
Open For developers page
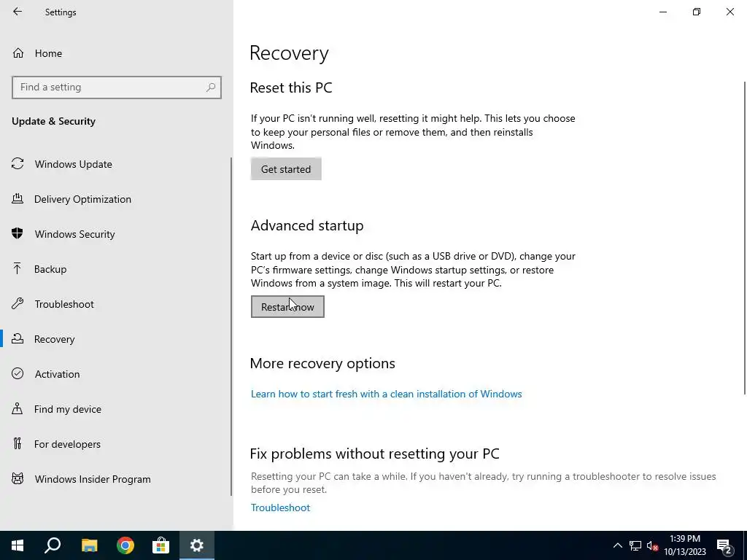click(x=67, y=444)
